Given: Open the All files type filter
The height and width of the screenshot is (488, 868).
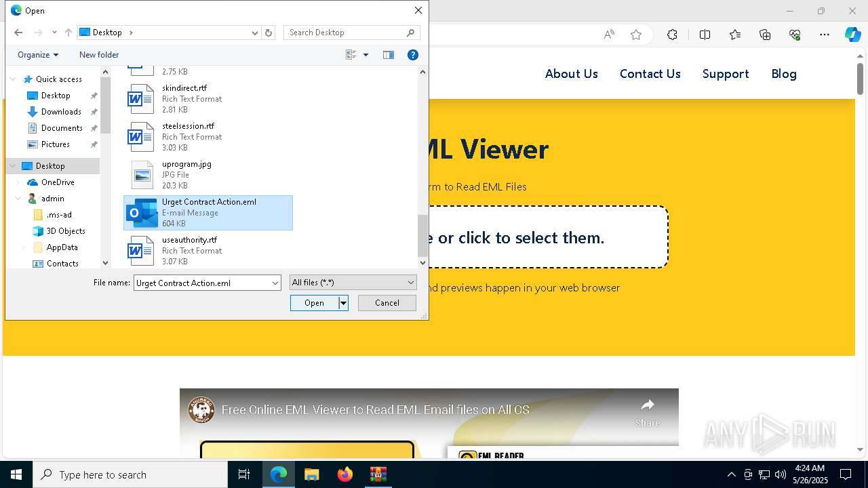Looking at the screenshot, I should [x=353, y=283].
